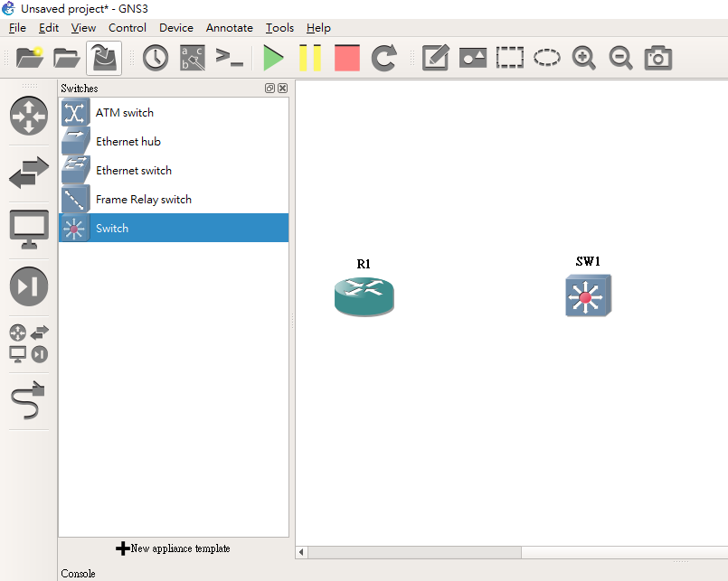Take a screenshot with camera icon
Screen dimensions: 728x581
click(657, 58)
